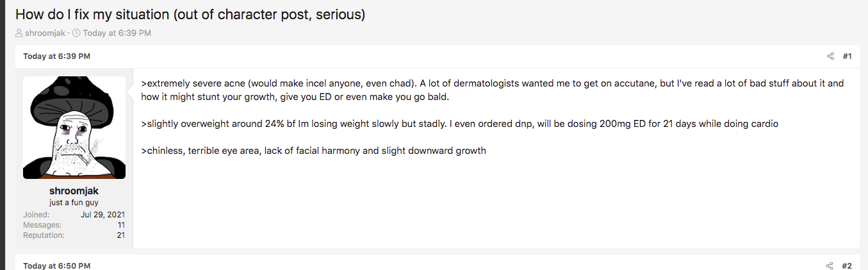Click the user icon beside thread author
Screen dimensions: 868x270
[19, 33]
